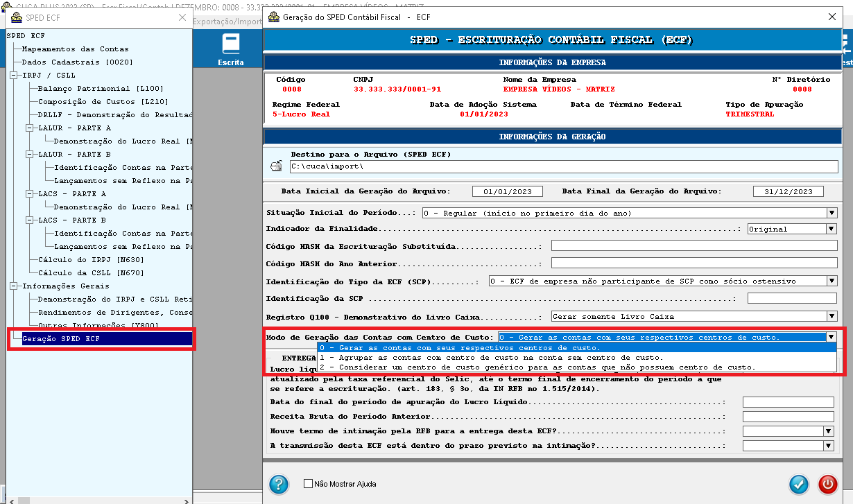
Task: Select Demonstração do Lucro Real under LALUR
Action: click(x=123, y=141)
